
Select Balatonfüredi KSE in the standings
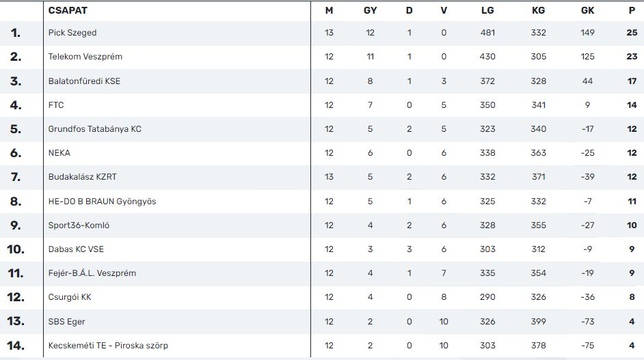84,81
